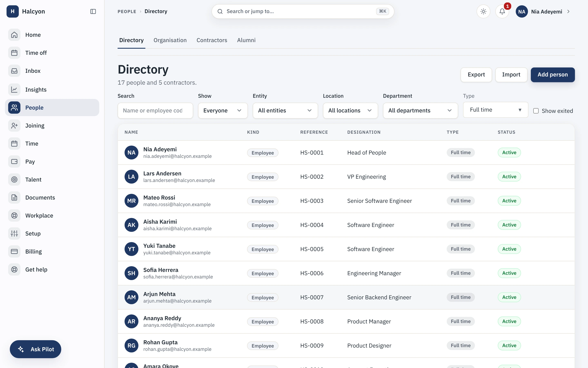588x368 pixels.
Task: Click Rohan Gupta's email address
Action: point(177,349)
